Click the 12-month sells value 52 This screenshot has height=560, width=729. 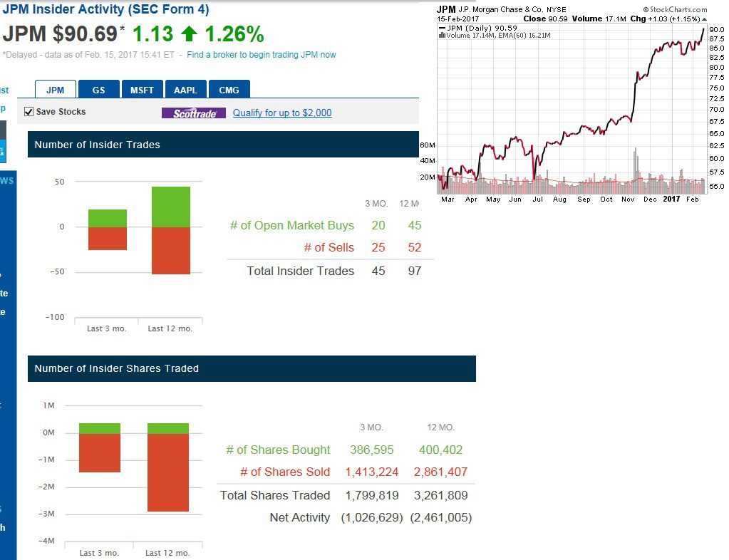coord(414,248)
